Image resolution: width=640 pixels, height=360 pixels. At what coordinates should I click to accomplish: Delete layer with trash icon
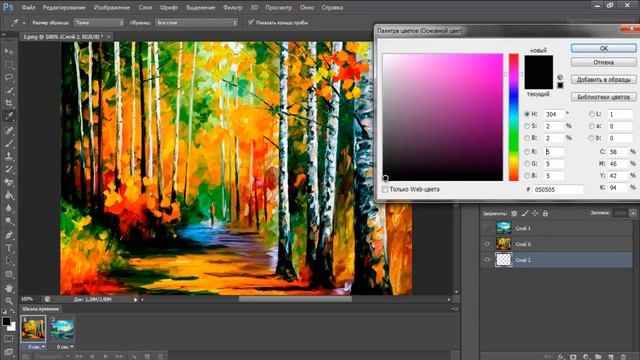623,357
